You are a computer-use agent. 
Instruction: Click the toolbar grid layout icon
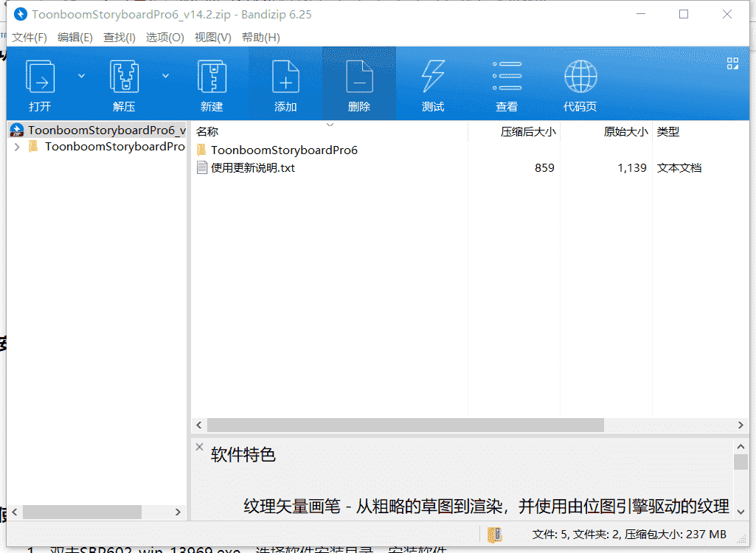pos(732,63)
